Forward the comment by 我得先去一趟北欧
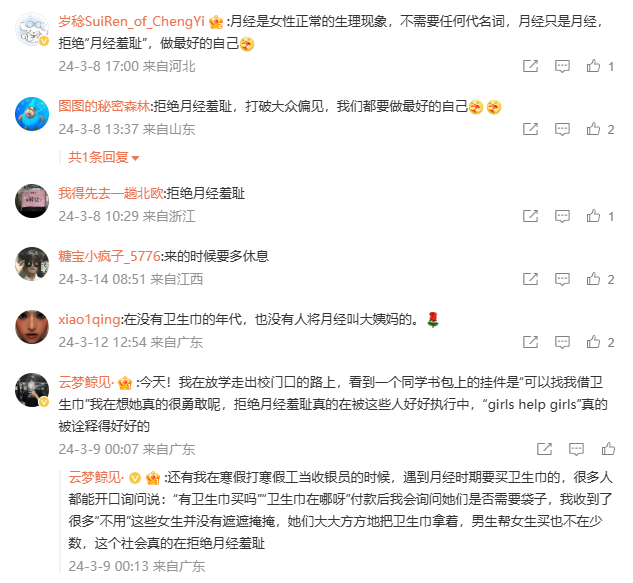This screenshot has width=633, height=583. (x=530, y=216)
